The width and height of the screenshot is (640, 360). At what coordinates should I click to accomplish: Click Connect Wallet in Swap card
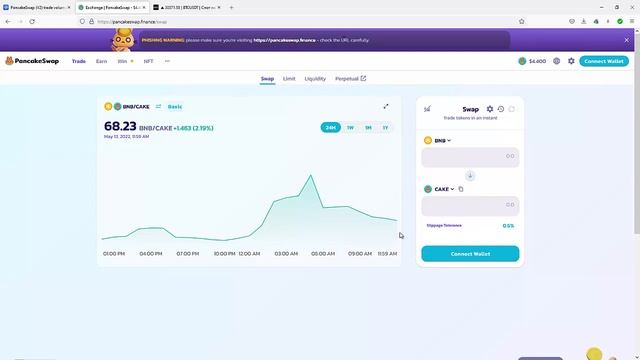click(x=470, y=254)
